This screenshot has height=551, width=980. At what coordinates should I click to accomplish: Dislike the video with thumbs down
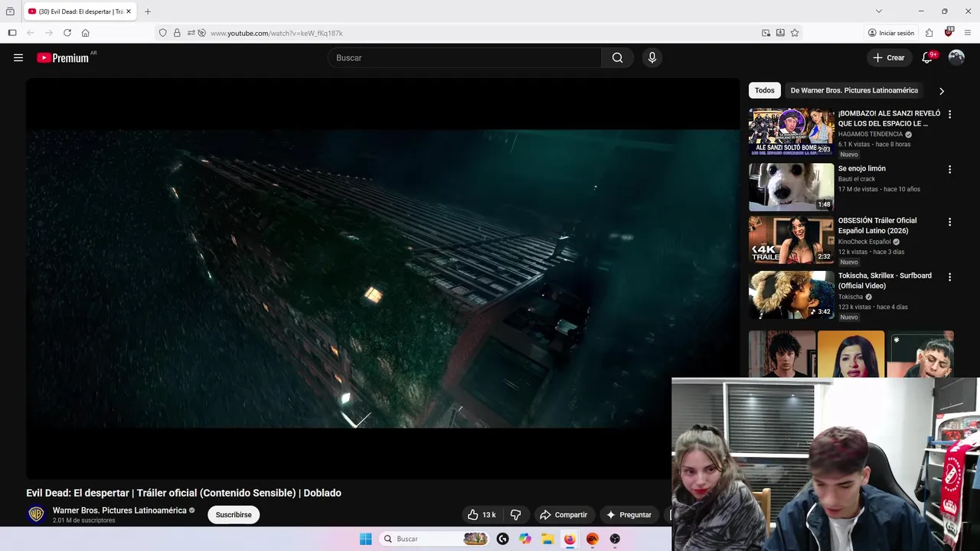(x=515, y=515)
